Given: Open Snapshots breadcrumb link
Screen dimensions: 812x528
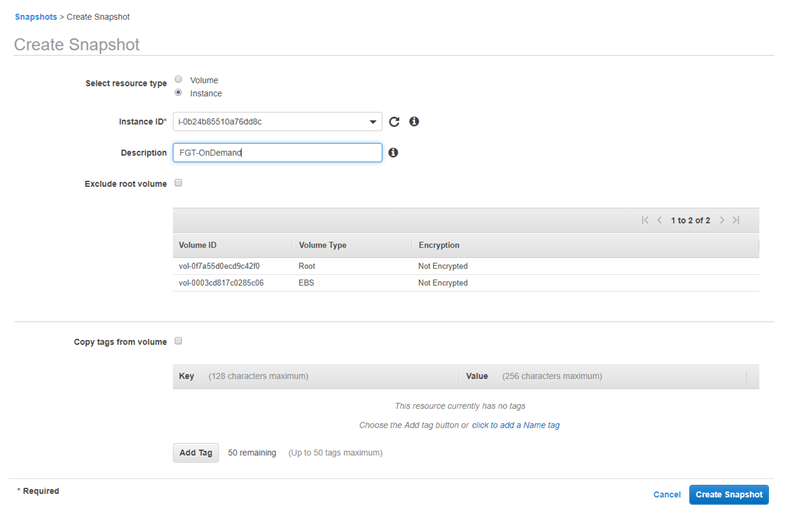Looking at the screenshot, I should [36, 17].
